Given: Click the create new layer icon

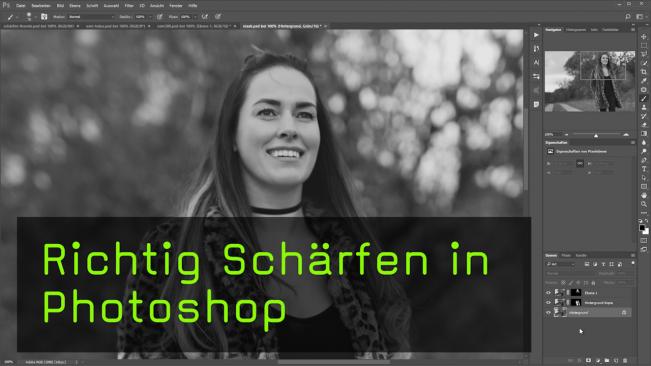Looking at the screenshot, I should [x=616, y=361].
